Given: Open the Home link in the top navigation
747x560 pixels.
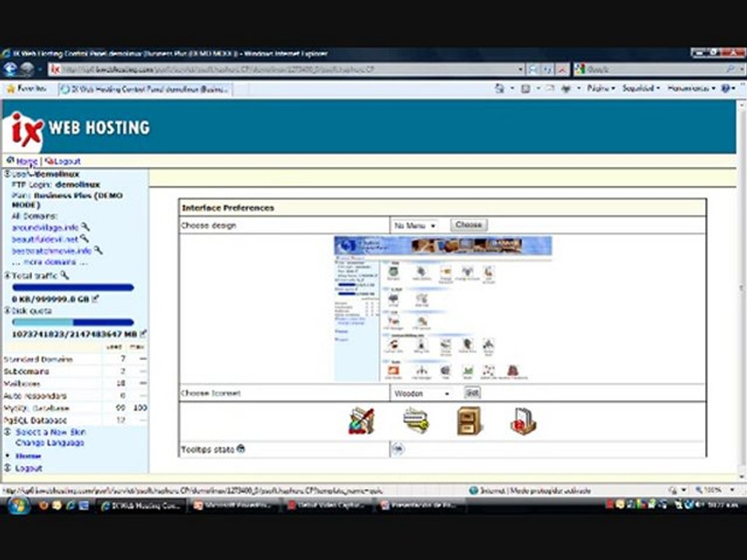Looking at the screenshot, I should tap(26, 161).
